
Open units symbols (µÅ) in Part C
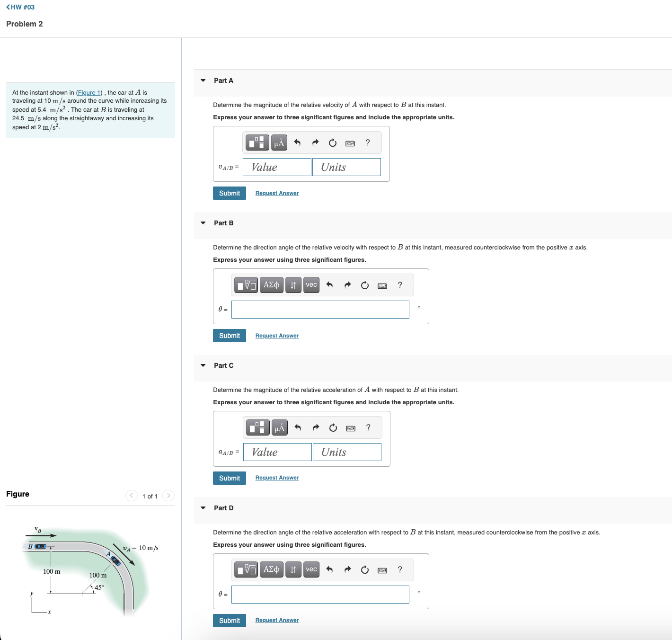pyautogui.click(x=280, y=427)
